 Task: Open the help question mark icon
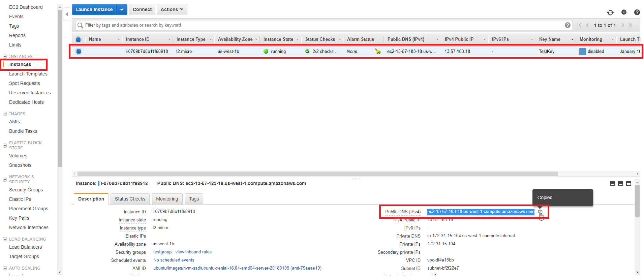(637, 12)
